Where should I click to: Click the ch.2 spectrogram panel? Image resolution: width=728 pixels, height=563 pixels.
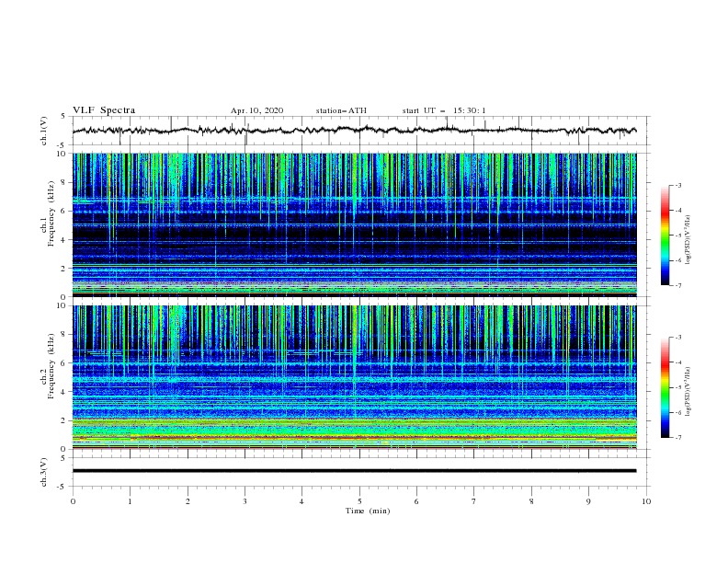[x=354, y=377]
